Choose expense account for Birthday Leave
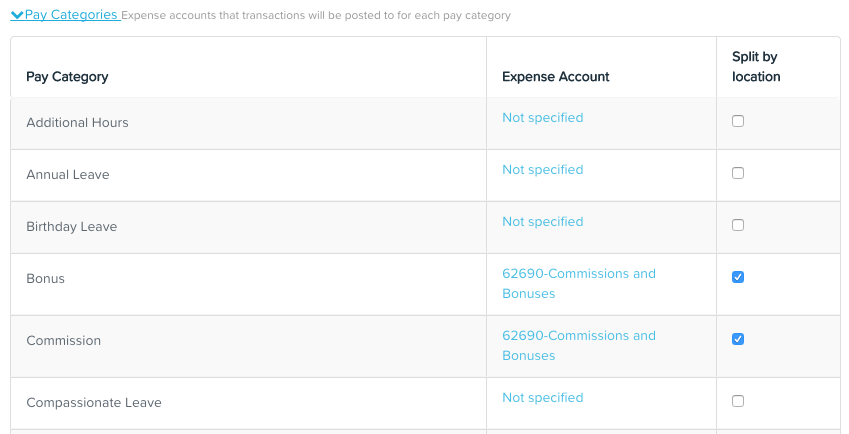Screen dimensions: 849x434 (543, 221)
